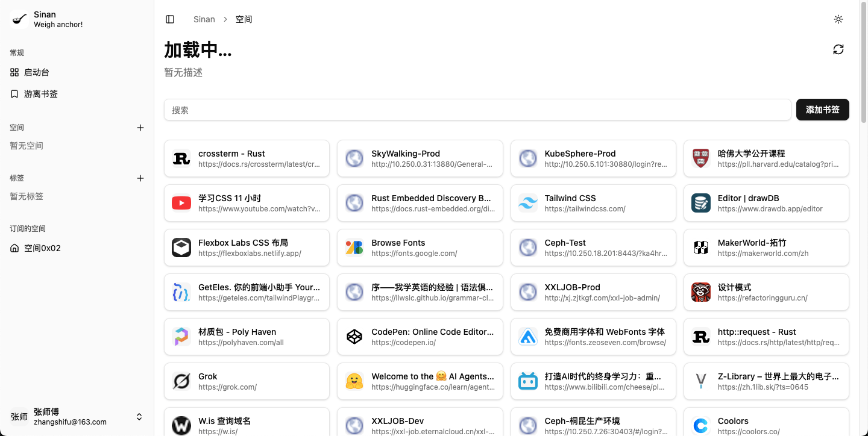
Task: Open subscribed space 空间0x02
Action: tap(77, 248)
